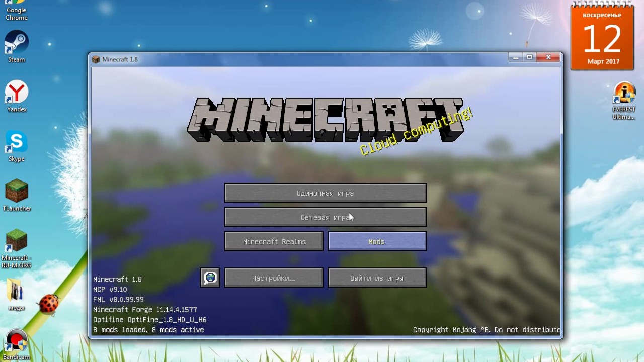Open Minecraft Realms

pyautogui.click(x=274, y=241)
